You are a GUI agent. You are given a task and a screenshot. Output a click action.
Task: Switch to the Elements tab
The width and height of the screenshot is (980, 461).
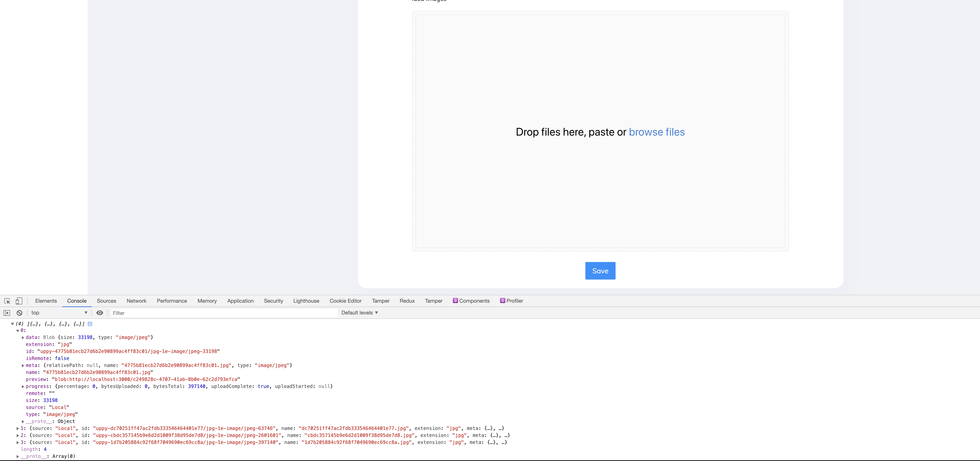coord(46,301)
